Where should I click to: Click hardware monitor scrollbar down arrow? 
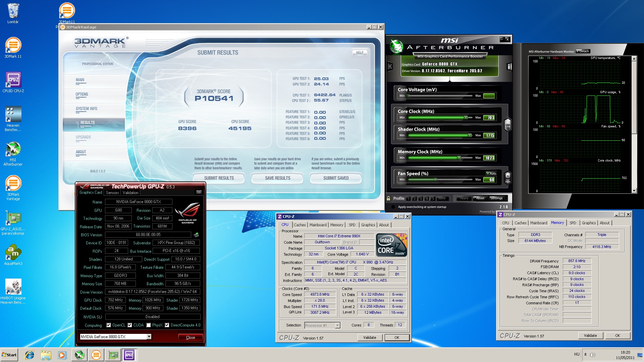click(x=634, y=191)
